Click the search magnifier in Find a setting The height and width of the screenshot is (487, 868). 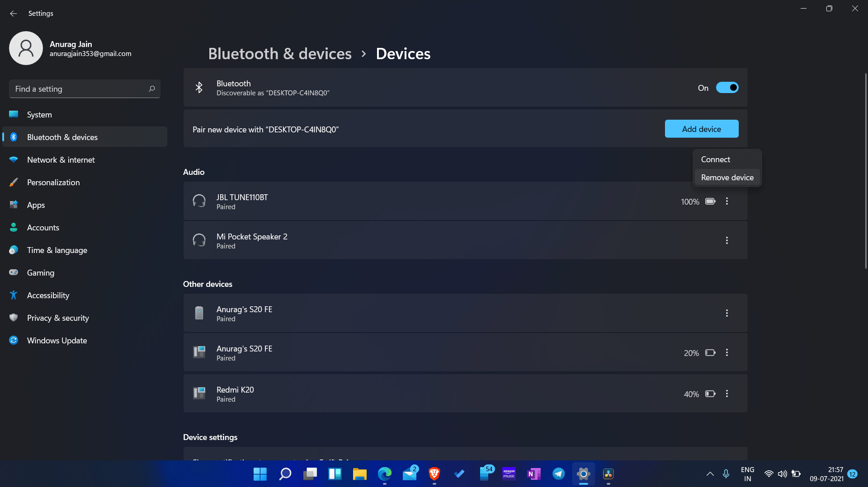pos(152,89)
